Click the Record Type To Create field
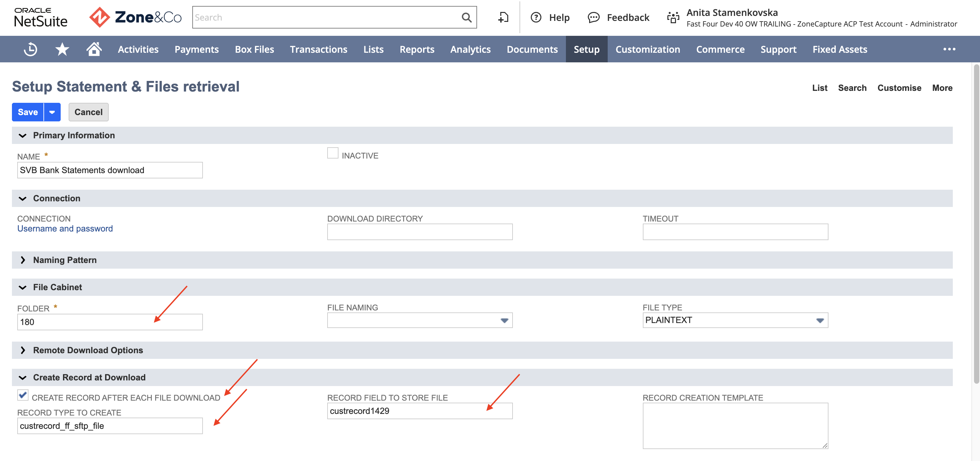Screen dimensions: 980x461 pyautogui.click(x=110, y=426)
